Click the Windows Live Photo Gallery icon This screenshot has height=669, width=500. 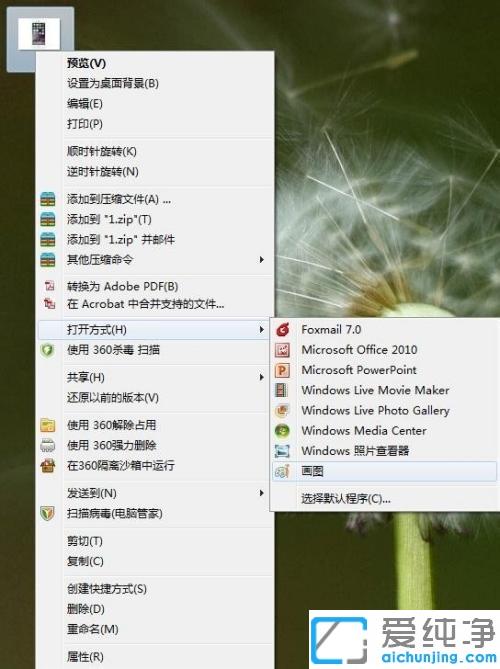tap(282, 410)
